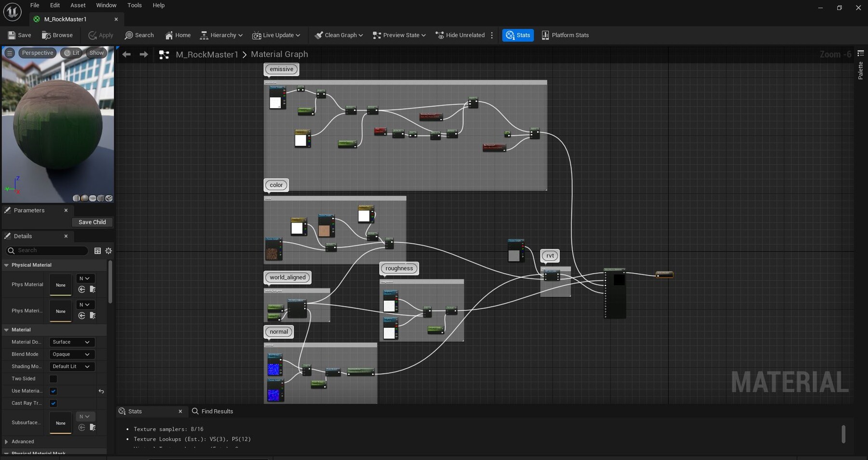Open the Help menu
This screenshot has width=868, height=460.
click(x=159, y=5)
